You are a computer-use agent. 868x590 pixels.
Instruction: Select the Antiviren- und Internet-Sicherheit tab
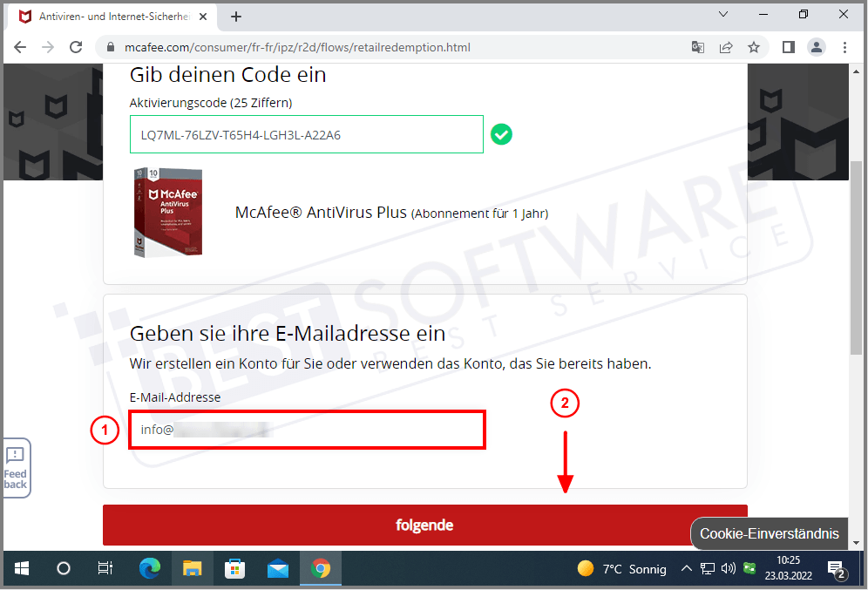pyautogui.click(x=109, y=15)
